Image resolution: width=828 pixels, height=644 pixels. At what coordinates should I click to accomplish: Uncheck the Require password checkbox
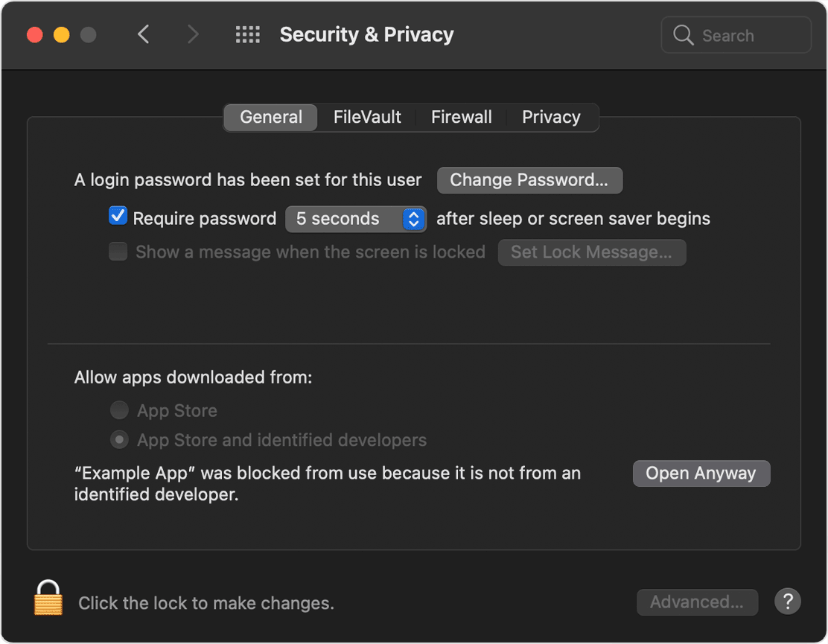(118, 217)
